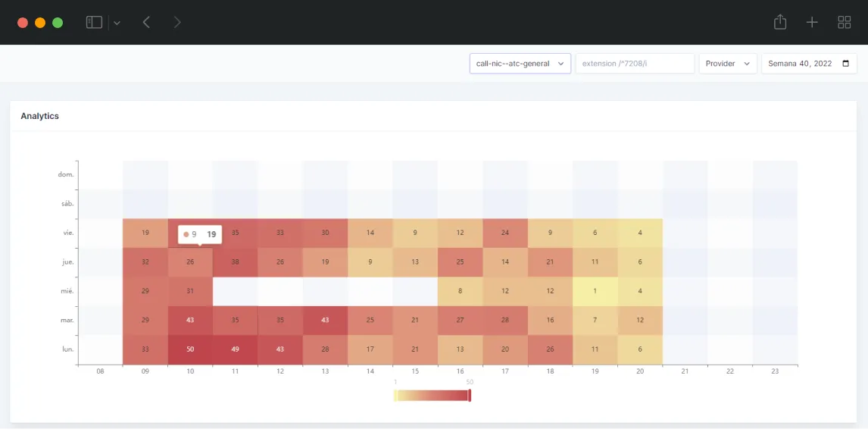Toggle the browser sidebar icon

[x=94, y=23]
